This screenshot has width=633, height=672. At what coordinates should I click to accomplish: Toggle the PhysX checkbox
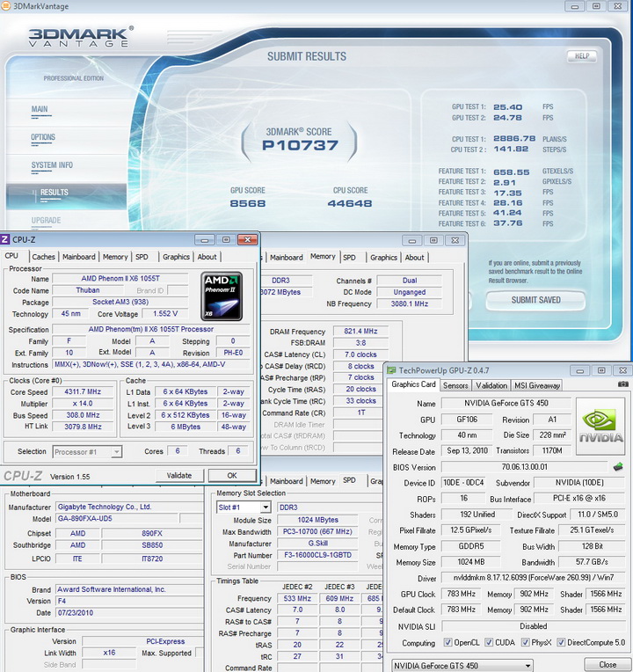(x=525, y=642)
